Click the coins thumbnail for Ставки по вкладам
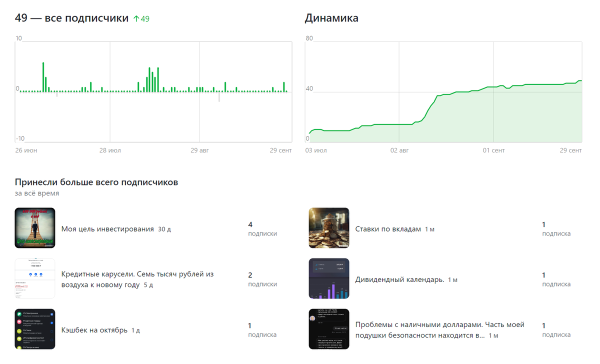The height and width of the screenshot is (364, 600). [x=329, y=228]
